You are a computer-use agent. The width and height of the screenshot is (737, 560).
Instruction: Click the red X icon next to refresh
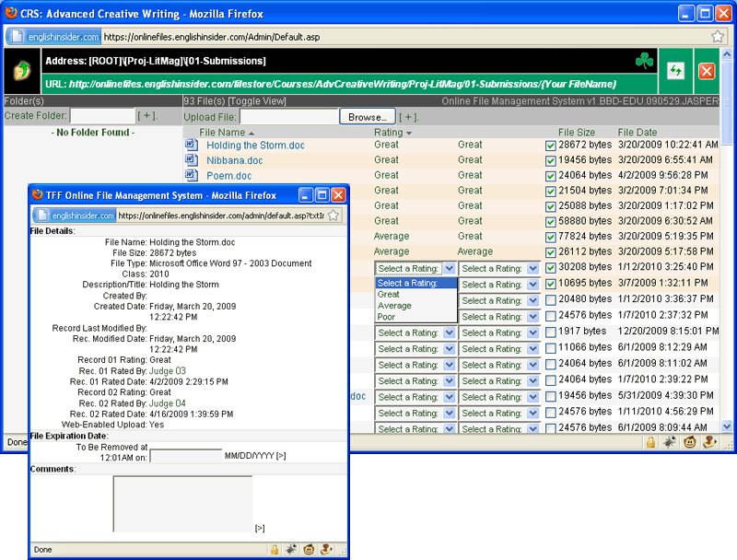pyautogui.click(x=707, y=71)
